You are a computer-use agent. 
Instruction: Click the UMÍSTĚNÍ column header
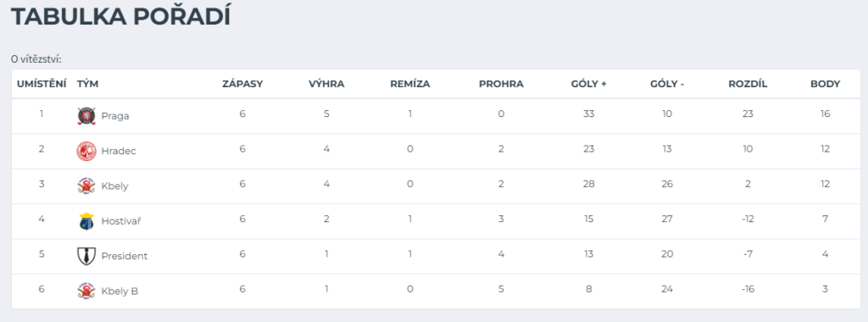[42, 84]
